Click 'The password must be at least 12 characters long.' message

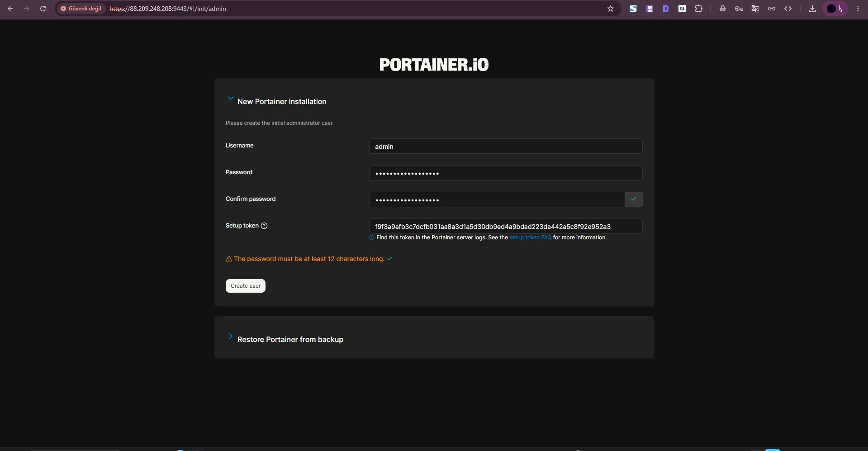[x=309, y=259]
